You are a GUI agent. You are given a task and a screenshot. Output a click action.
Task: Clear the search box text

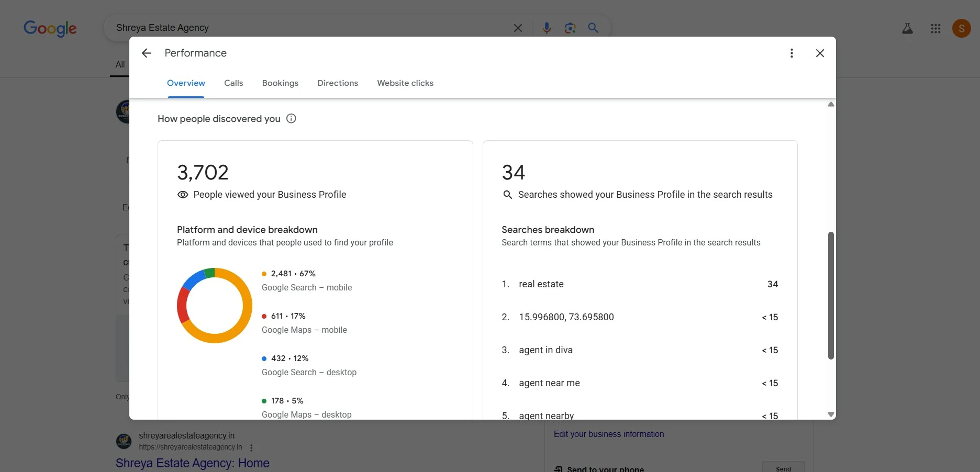click(x=518, y=28)
